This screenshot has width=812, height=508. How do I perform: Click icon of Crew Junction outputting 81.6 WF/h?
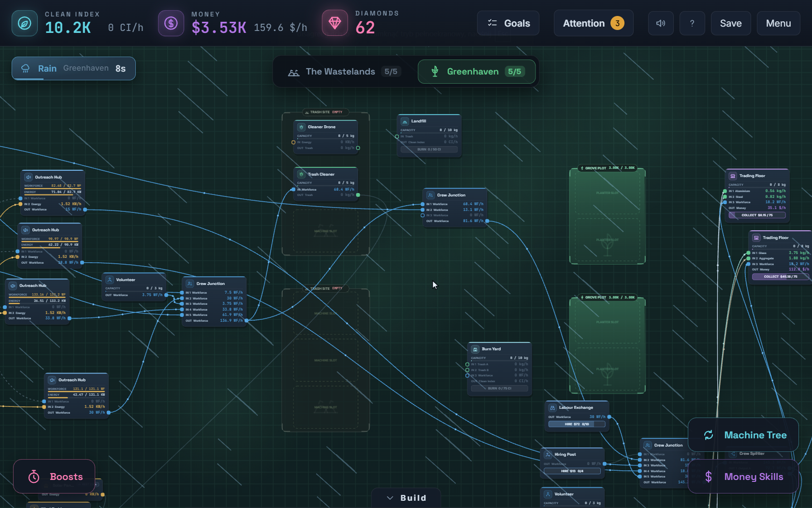(x=431, y=195)
